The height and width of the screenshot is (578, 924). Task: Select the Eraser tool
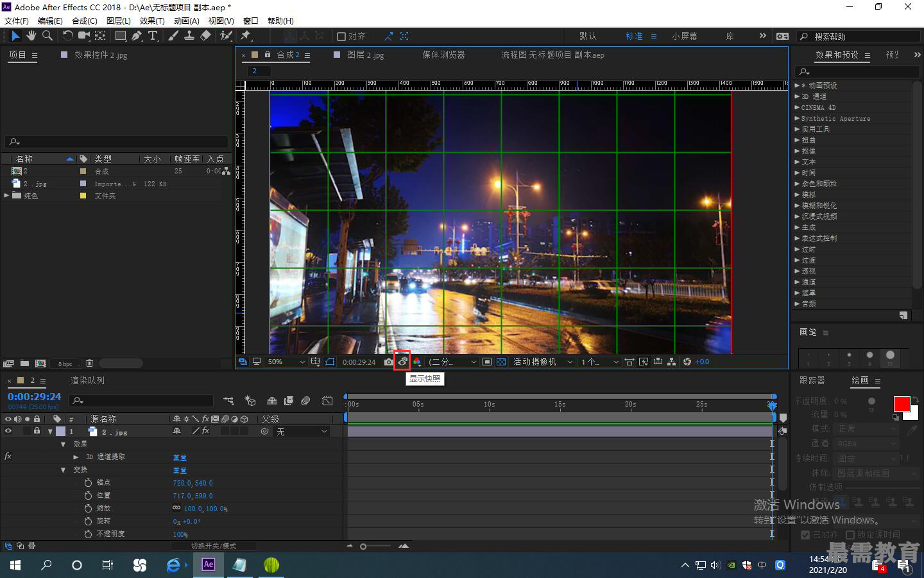(x=205, y=36)
